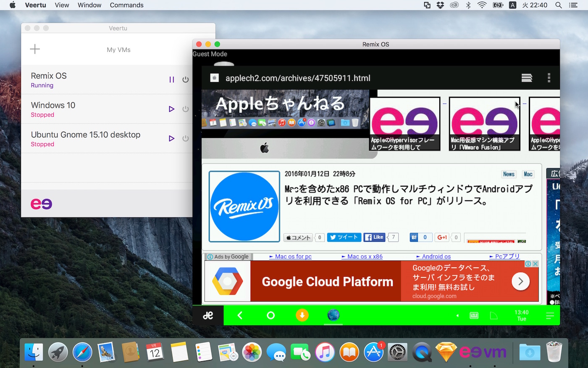Open the Apple menu
The image size is (588, 368).
[x=12, y=5]
